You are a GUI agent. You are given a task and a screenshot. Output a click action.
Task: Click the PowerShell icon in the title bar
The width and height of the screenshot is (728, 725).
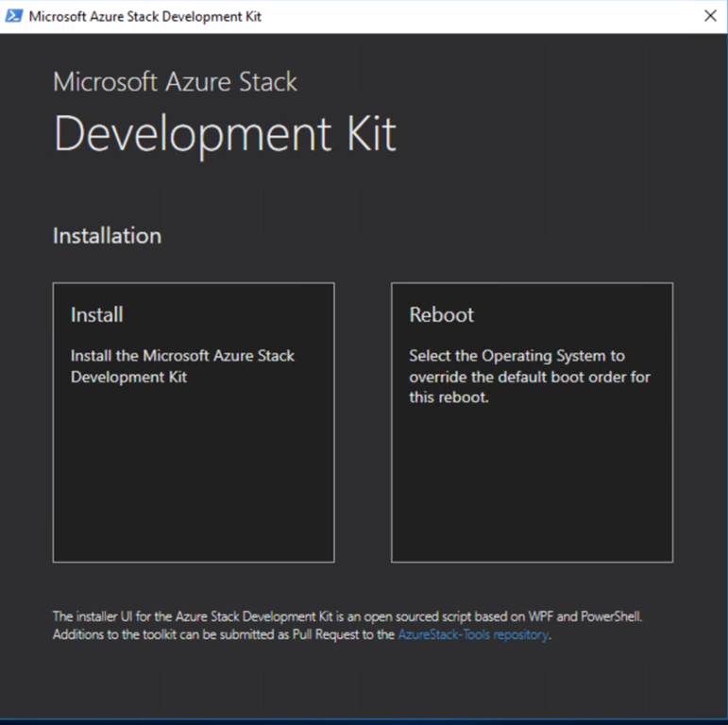click(16, 17)
